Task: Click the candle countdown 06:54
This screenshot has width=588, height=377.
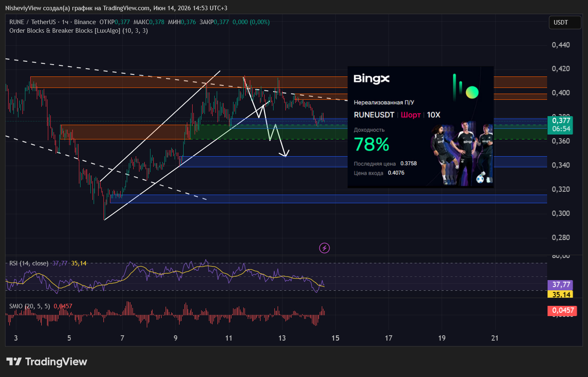Action: (x=561, y=129)
